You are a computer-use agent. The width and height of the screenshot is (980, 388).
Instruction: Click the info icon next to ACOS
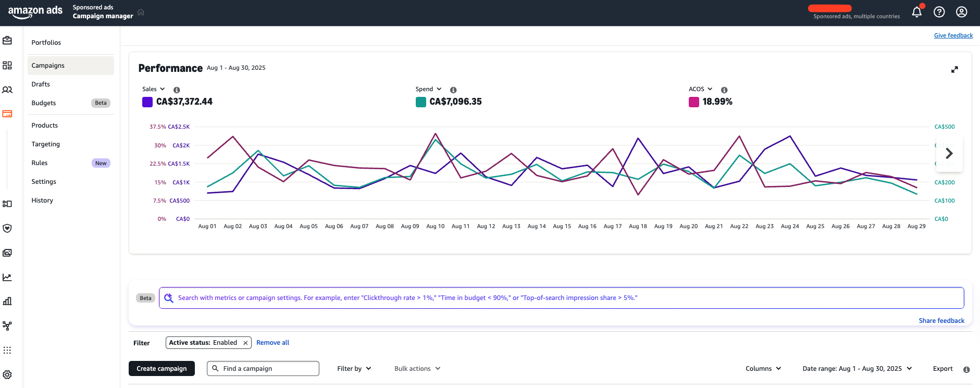coord(724,90)
